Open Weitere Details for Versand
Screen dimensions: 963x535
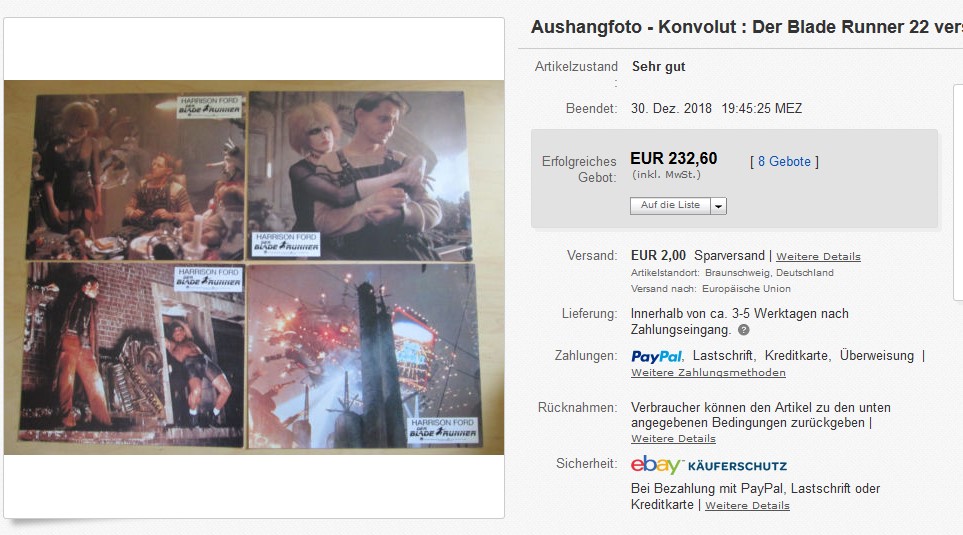(x=818, y=257)
